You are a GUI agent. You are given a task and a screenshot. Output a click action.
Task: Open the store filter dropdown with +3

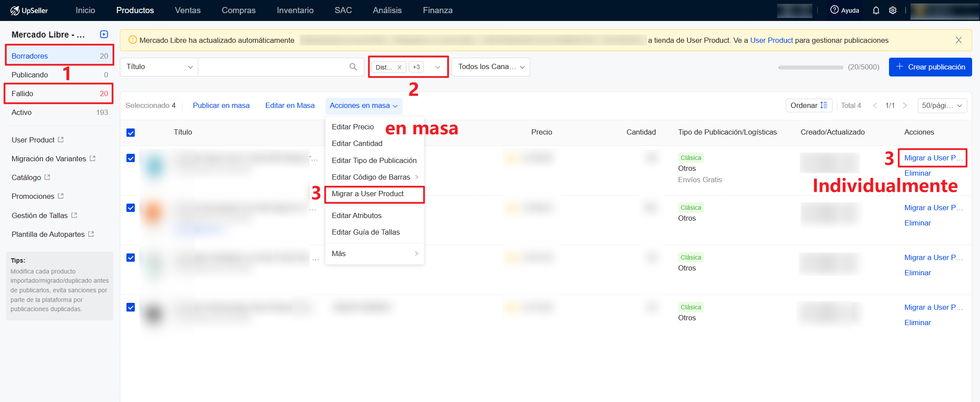pyautogui.click(x=437, y=67)
